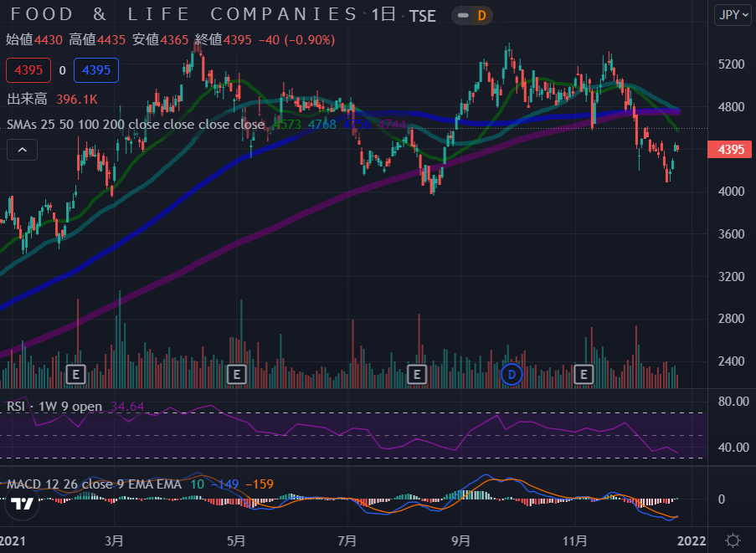Click the −40 (−0.90%) change value
The image size is (756, 553).
pyautogui.click(x=296, y=39)
